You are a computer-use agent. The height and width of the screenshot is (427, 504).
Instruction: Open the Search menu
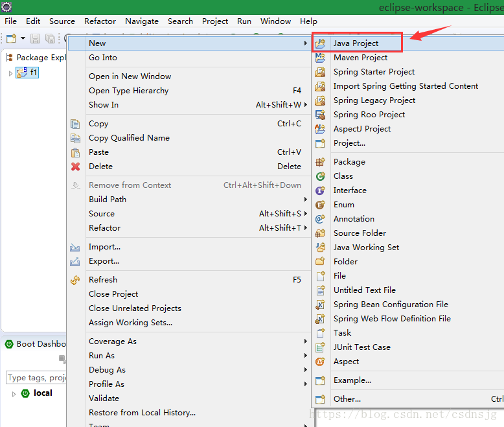coord(180,21)
